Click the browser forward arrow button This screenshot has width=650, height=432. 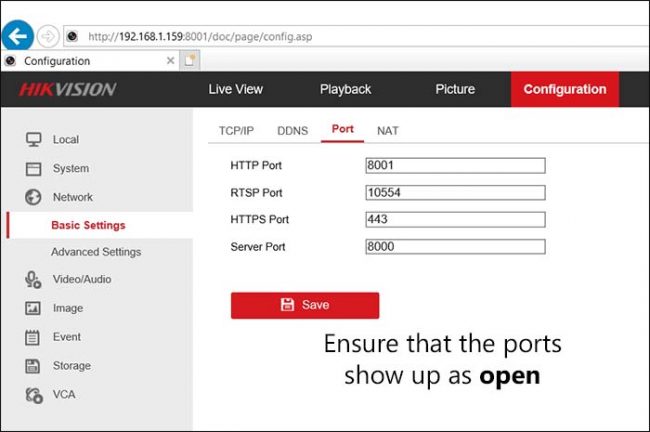click(47, 36)
